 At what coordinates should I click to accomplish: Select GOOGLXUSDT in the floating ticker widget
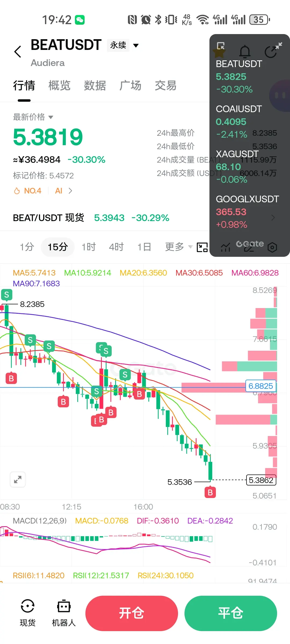pyautogui.click(x=247, y=212)
